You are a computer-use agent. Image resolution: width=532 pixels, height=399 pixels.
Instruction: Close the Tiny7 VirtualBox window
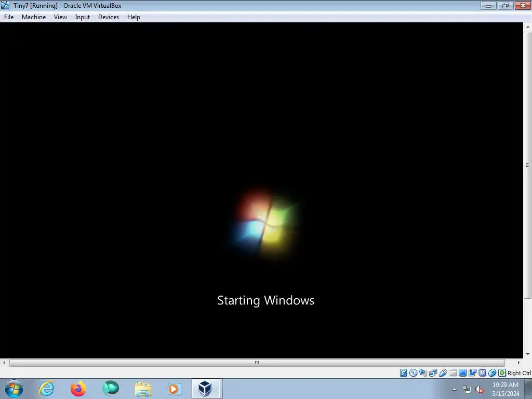click(x=523, y=5)
